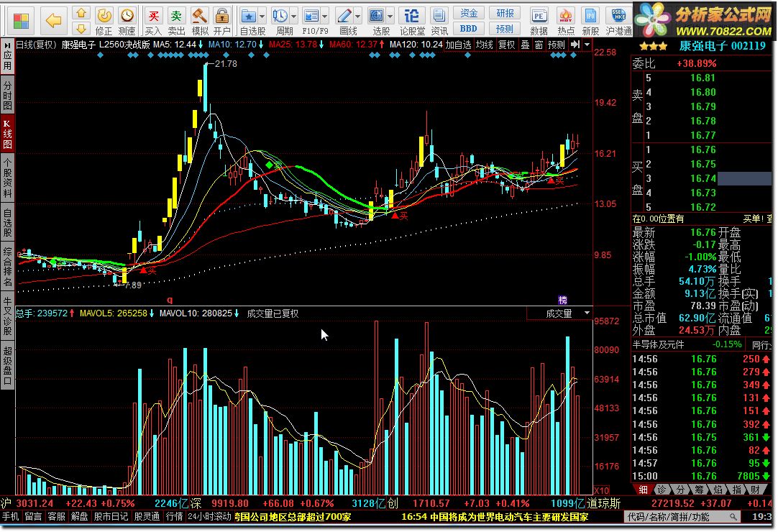Click the 卖出 sell icon
The height and width of the screenshot is (532, 778).
click(176, 20)
